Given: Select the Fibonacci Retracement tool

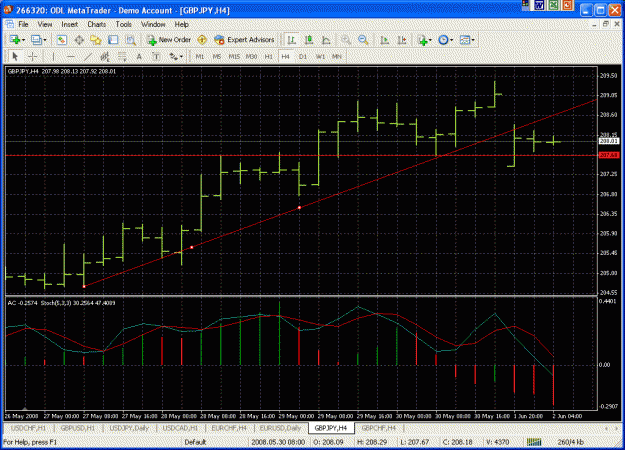Looking at the screenshot, I should [122, 57].
